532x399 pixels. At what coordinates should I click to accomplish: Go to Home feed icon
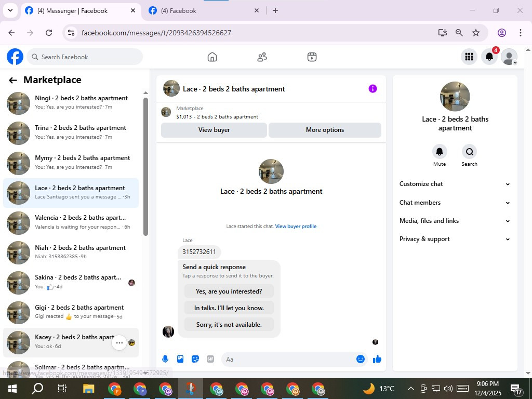point(212,57)
